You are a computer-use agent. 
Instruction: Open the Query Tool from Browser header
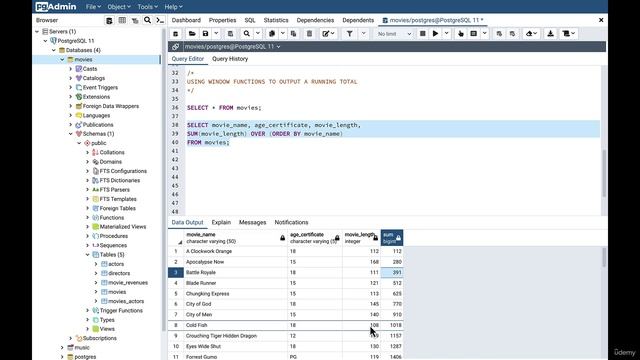click(109, 20)
